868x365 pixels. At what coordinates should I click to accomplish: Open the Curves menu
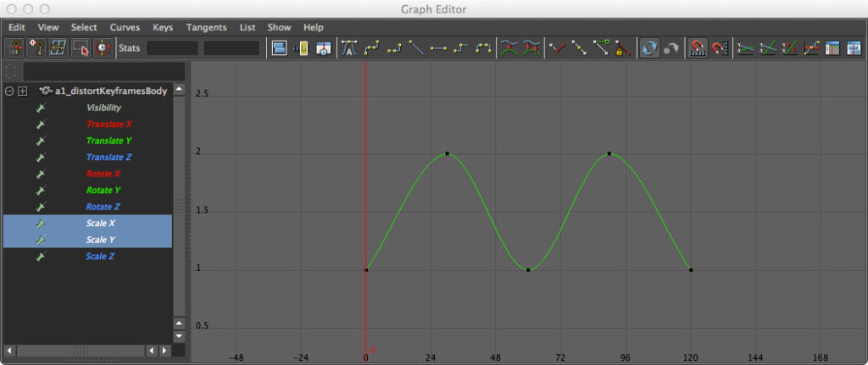tap(125, 27)
